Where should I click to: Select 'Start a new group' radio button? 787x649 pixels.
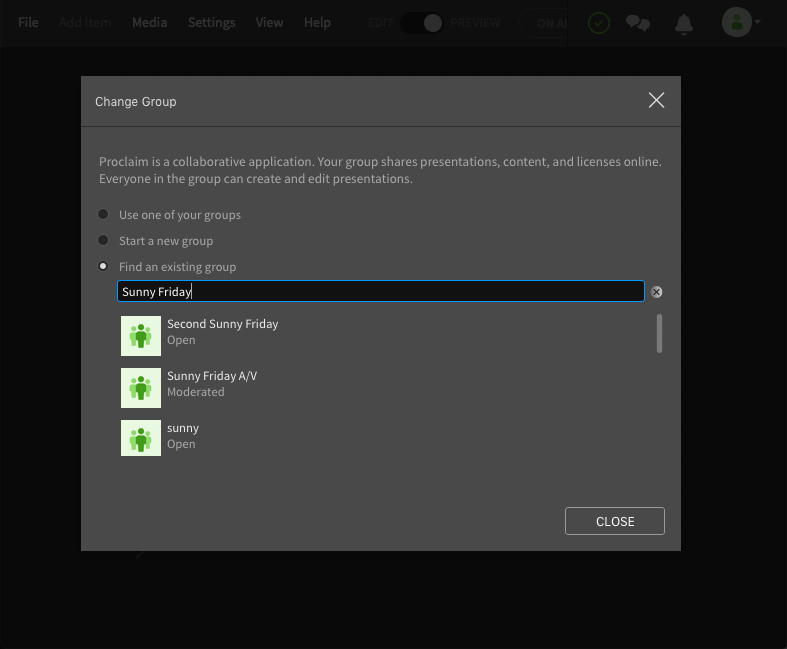click(103, 240)
